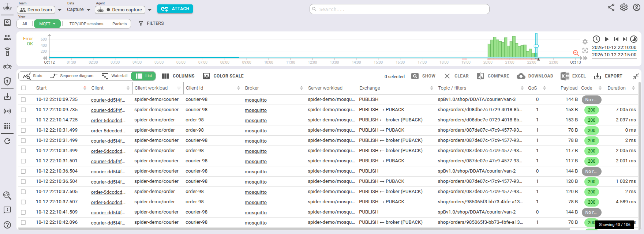Open the teams people sidebar icon
This screenshot has width=644, height=234.
tap(7, 37)
